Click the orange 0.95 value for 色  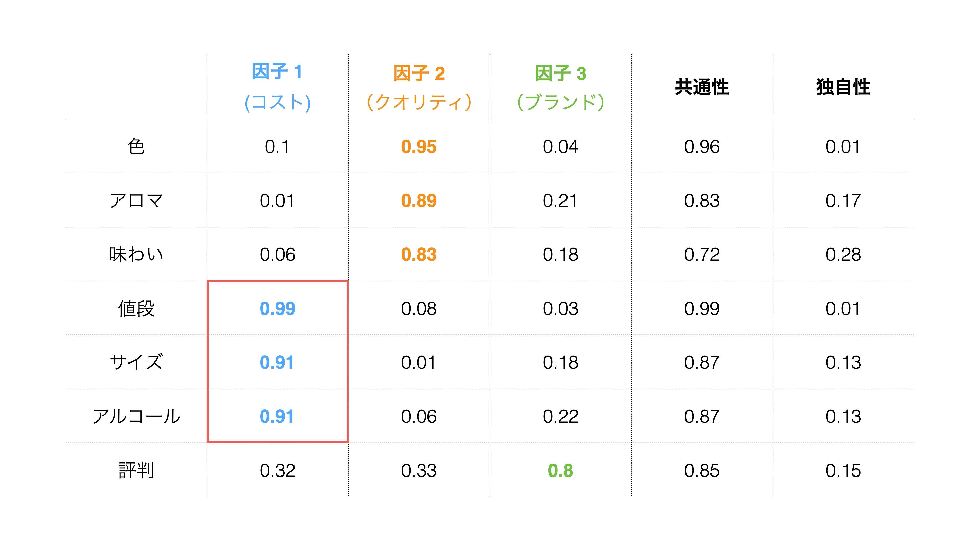[419, 147]
